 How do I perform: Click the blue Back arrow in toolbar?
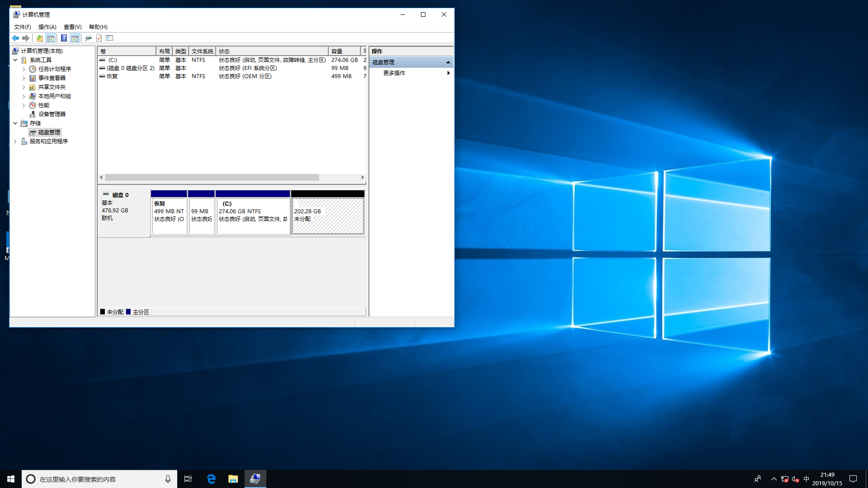[15, 38]
